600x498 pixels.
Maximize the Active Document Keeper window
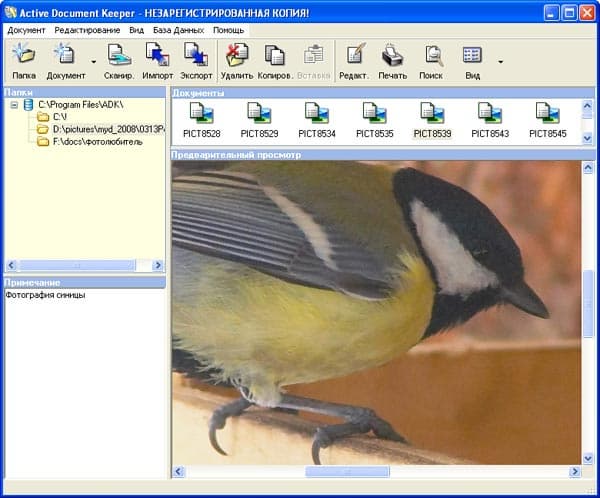click(569, 13)
